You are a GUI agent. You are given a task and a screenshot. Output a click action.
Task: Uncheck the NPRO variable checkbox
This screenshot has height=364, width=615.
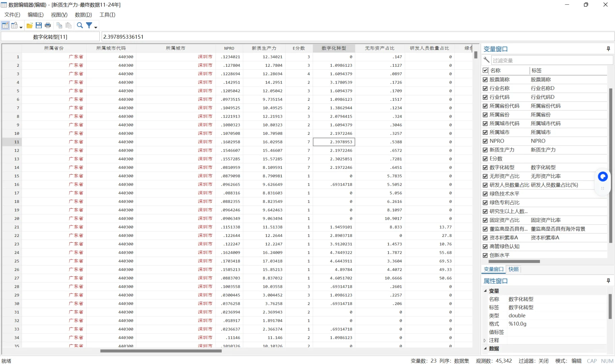pos(485,141)
